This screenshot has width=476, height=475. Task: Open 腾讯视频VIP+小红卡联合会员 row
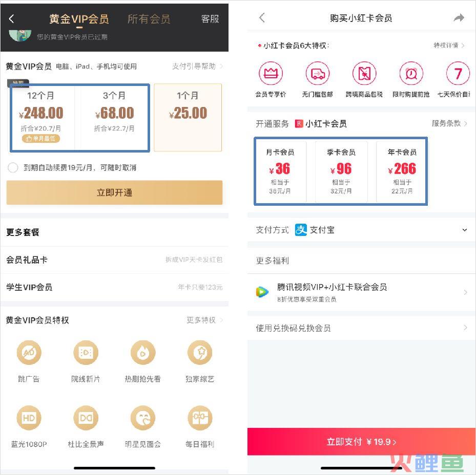pyautogui.click(x=361, y=292)
